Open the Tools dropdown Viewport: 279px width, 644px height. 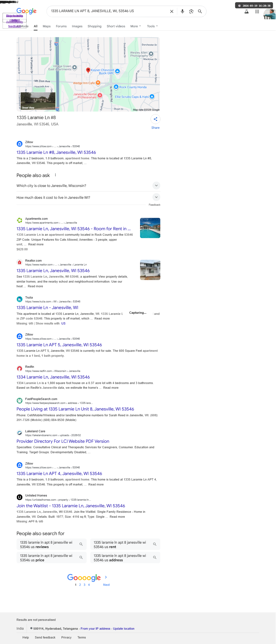152,26
